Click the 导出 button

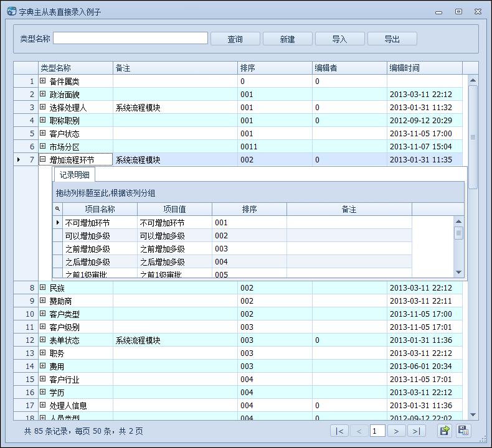tap(392, 39)
